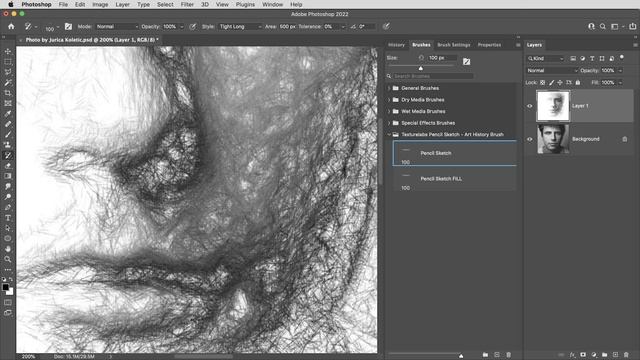Select the Eyedropper tool
The height and width of the screenshot is (360, 640).
click(x=8, y=114)
